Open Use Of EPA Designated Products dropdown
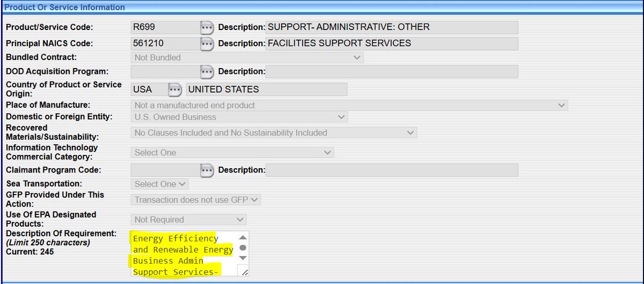Screen dimensions: 644x284 [188, 220]
